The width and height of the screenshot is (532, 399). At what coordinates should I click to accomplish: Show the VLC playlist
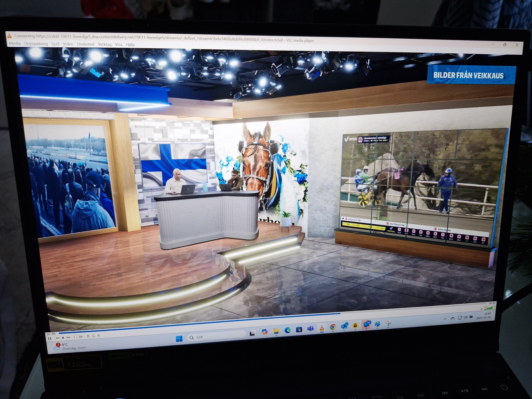click(x=88, y=336)
